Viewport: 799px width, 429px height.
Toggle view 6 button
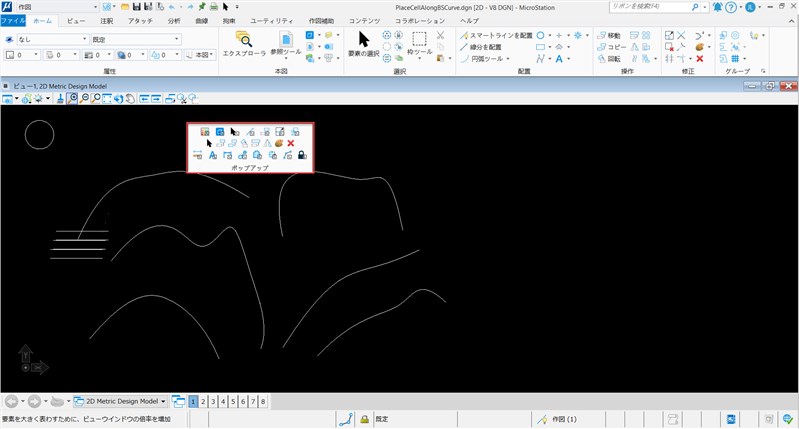[243, 401]
